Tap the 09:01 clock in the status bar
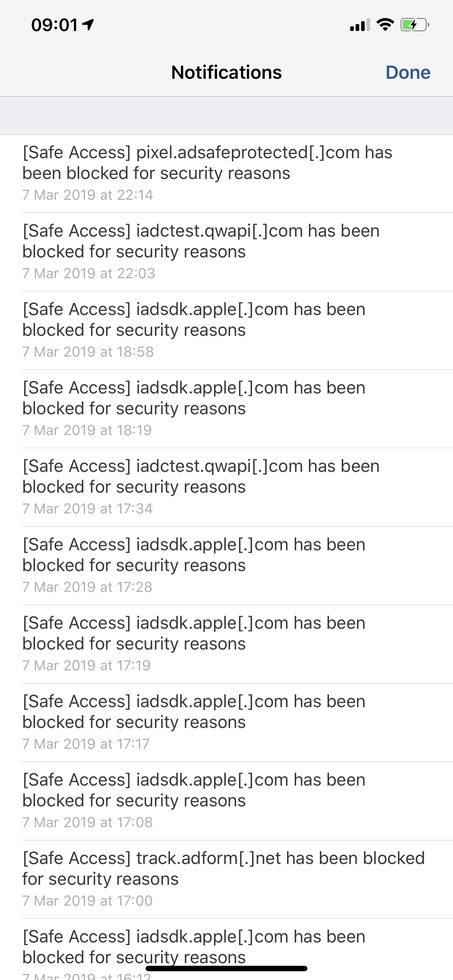The width and height of the screenshot is (453, 980). pyautogui.click(x=54, y=25)
